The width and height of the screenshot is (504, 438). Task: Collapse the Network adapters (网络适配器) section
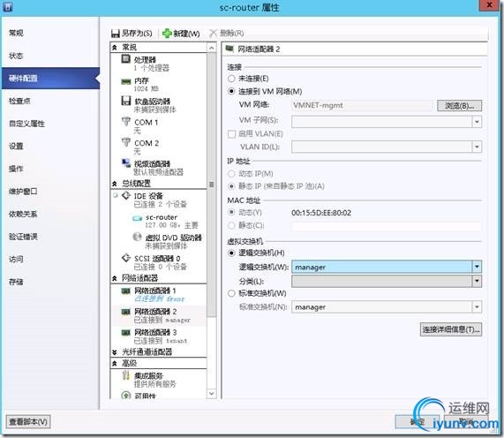click(x=115, y=278)
